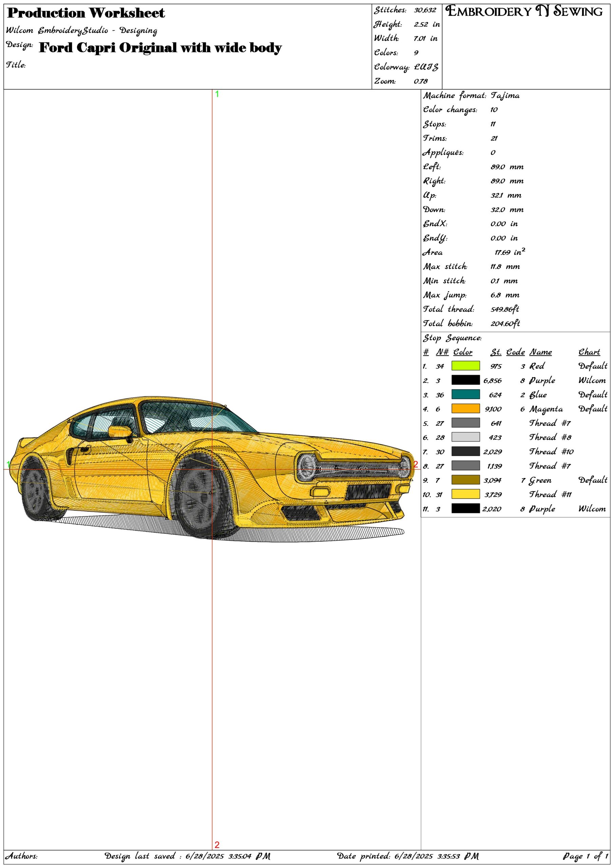
Task: Click the stitch count 3,729 in stop 10
Action: 493,494
